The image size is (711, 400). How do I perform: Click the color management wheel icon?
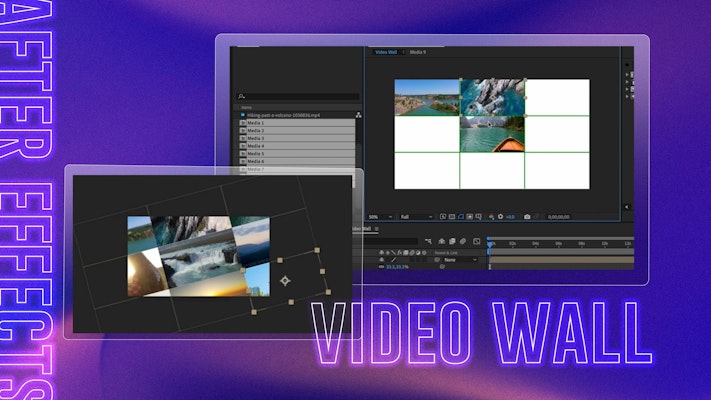(x=491, y=216)
